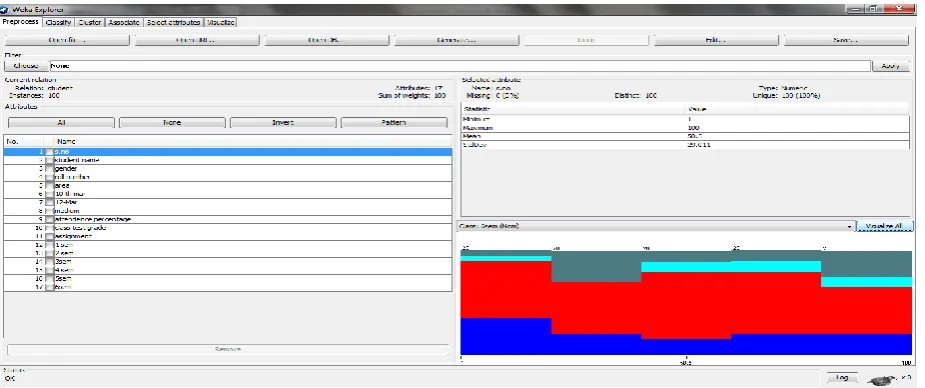Viewport: 925px width, 388px height.
Task: Click the StdDev statistic row
Action: (685, 144)
